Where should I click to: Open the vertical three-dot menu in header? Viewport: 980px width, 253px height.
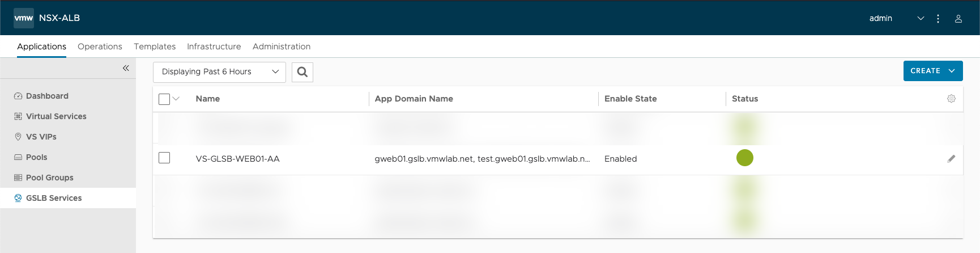coord(938,19)
